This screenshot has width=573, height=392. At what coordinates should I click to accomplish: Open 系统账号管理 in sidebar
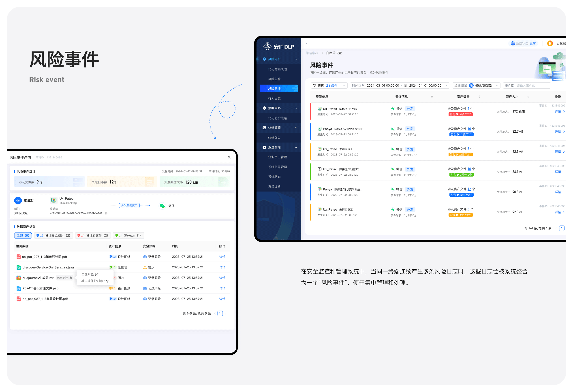coord(277,167)
